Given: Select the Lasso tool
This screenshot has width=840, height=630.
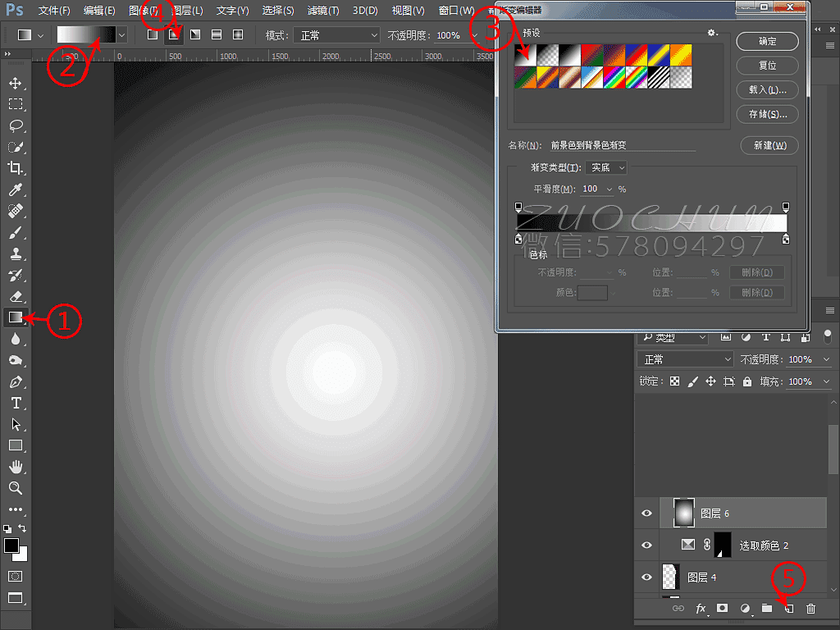Looking at the screenshot, I should [x=16, y=126].
